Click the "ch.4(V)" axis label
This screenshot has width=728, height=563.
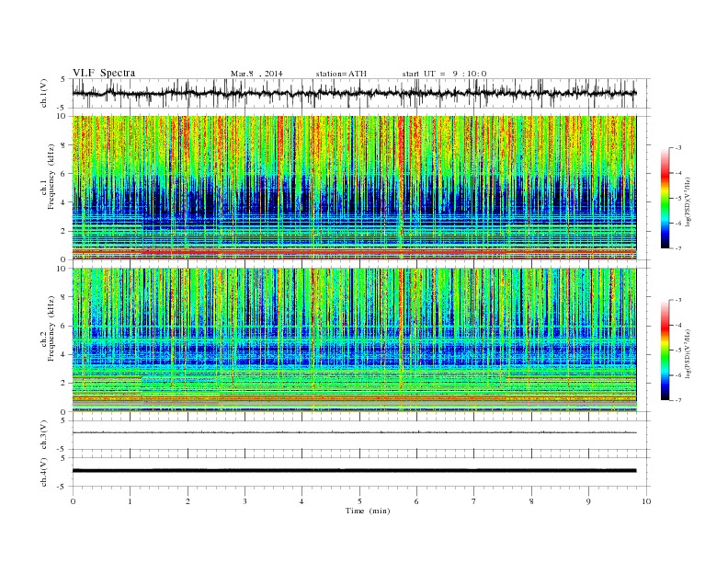point(44,472)
